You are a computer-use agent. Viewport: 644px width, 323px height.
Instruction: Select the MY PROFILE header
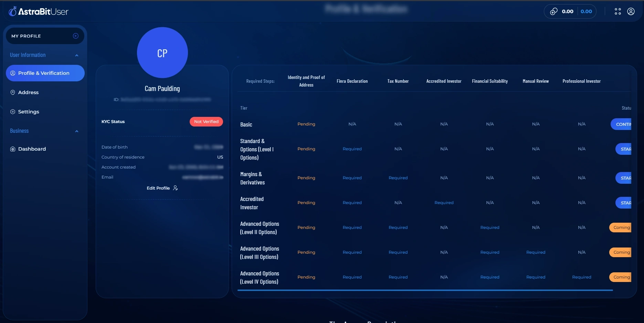click(45, 36)
